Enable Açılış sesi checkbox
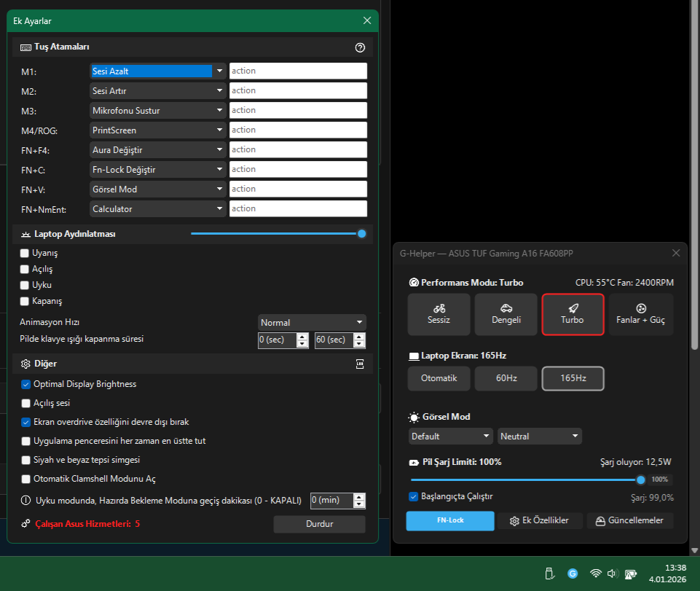The height and width of the screenshot is (591, 700). coord(26,404)
